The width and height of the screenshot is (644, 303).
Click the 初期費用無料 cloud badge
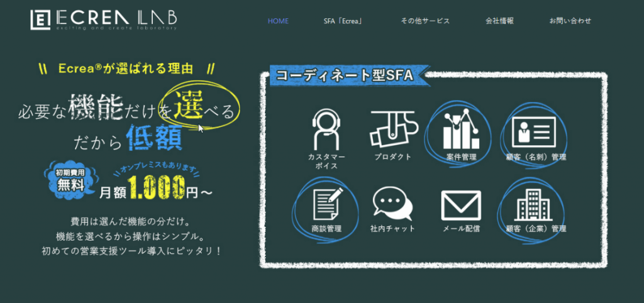click(70, 179)
